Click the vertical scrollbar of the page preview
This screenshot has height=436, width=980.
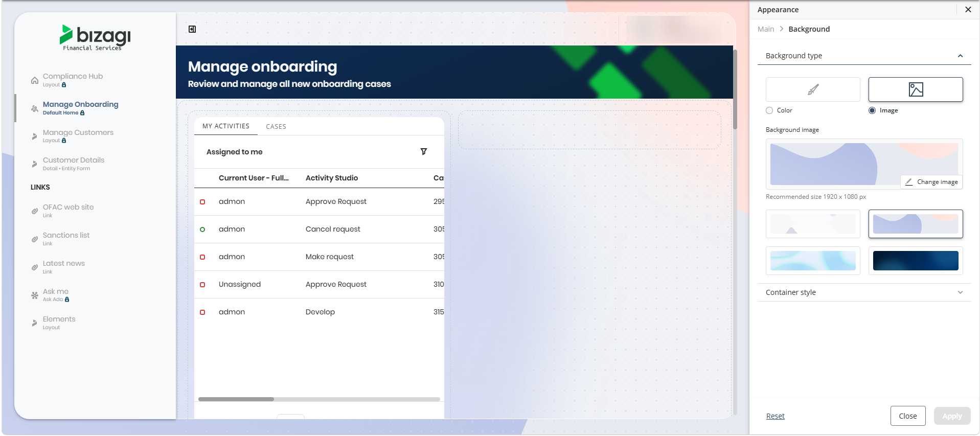[x=735, y=89]
